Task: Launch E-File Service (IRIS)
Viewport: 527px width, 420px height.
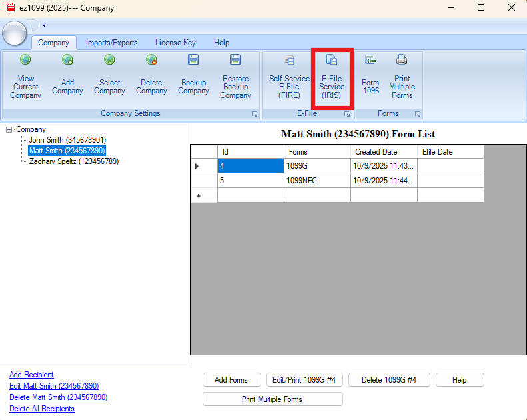Action: 332,60
